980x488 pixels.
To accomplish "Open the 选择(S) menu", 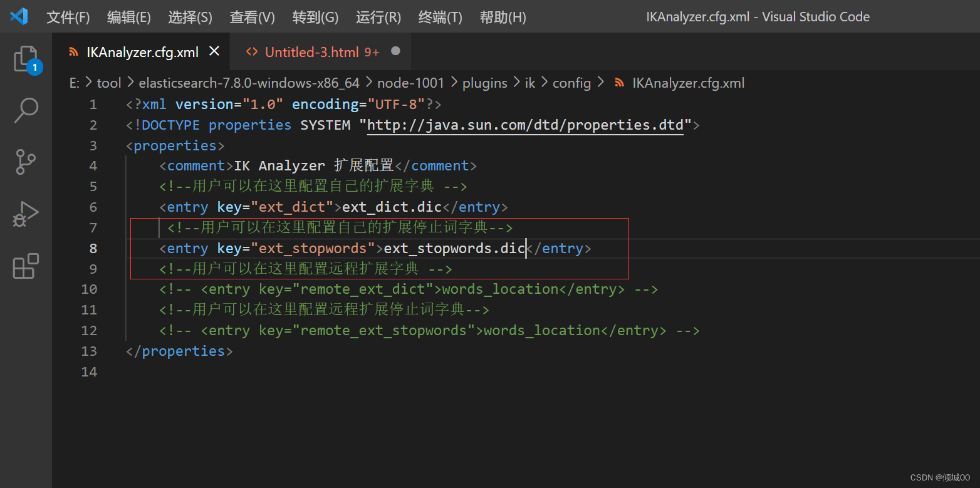I will [x=190, y=17].
